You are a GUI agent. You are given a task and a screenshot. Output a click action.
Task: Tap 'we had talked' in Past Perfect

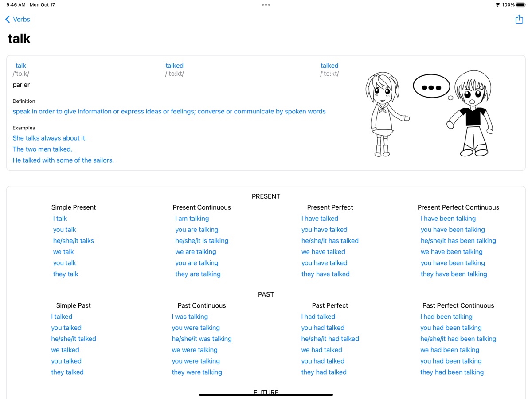pos(321,350)
